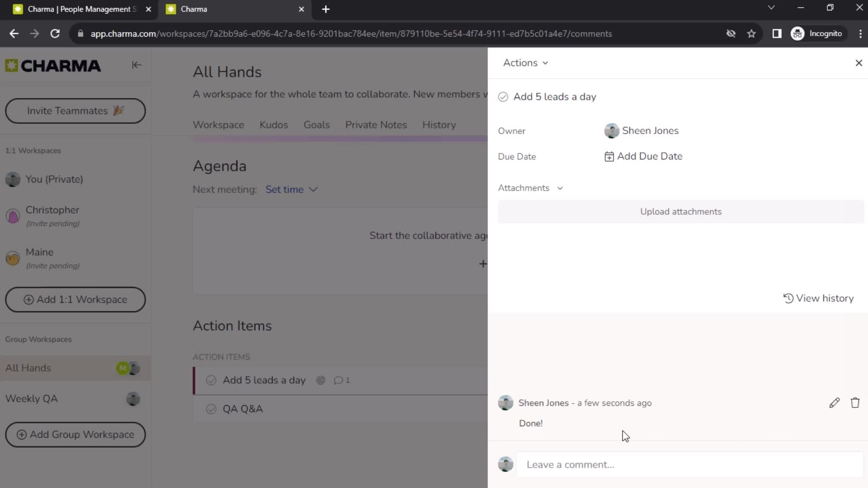This screenshot has height=488, width=868.
Task: Select the Workspace tab
Action: (x=219, y=125)
